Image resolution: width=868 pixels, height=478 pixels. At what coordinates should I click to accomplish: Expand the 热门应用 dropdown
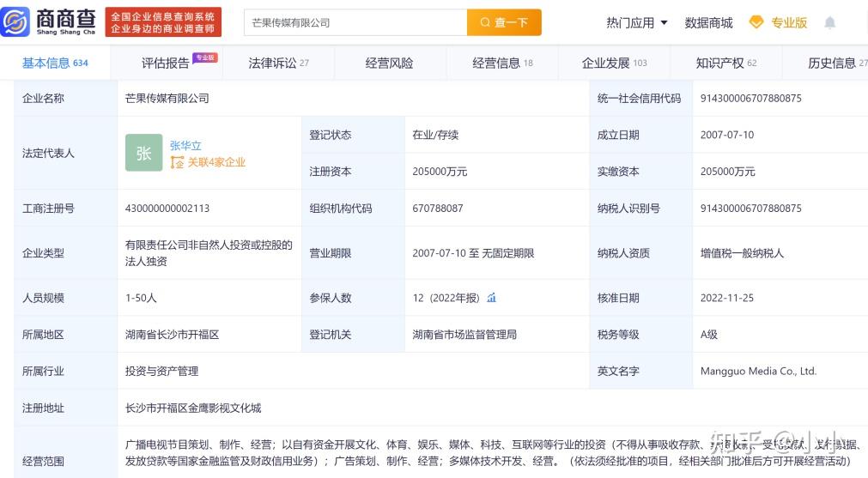(x=636, y=22)
